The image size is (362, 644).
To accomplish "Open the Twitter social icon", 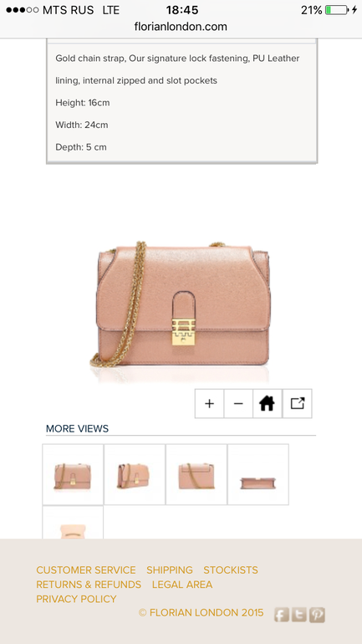I will [x=299, y=615].
